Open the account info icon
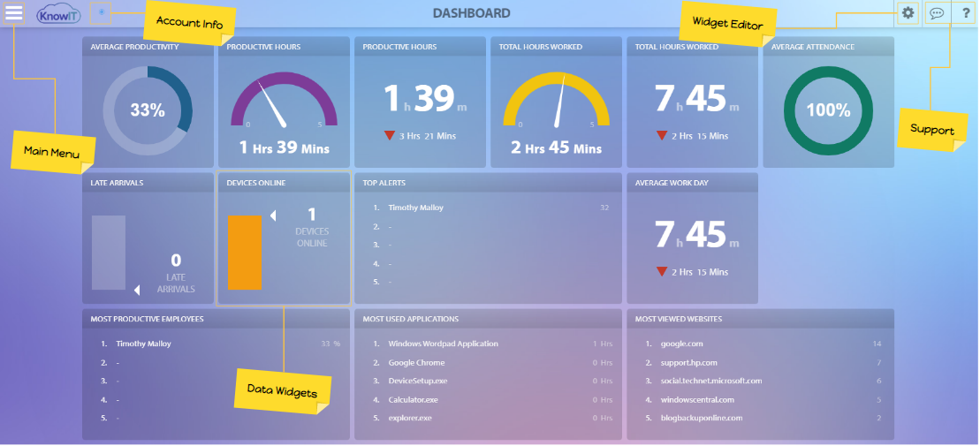This screenshot has width=980, height=446. (101, 12)
